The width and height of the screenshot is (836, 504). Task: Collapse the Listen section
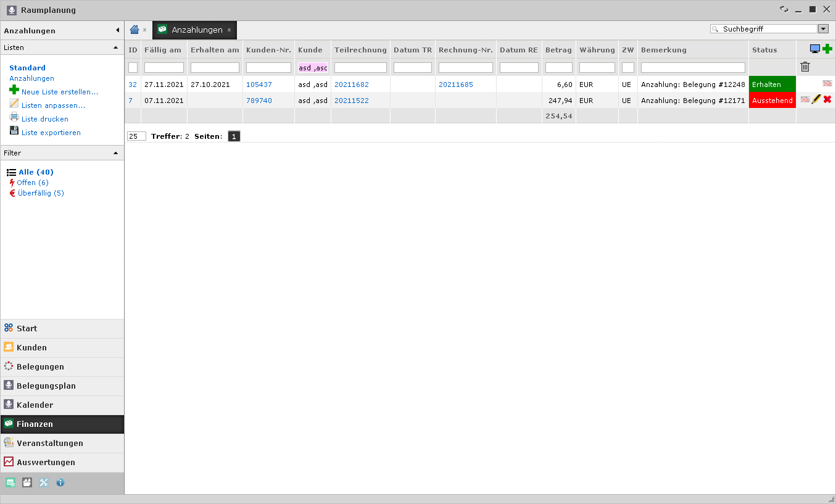point(115,48)
